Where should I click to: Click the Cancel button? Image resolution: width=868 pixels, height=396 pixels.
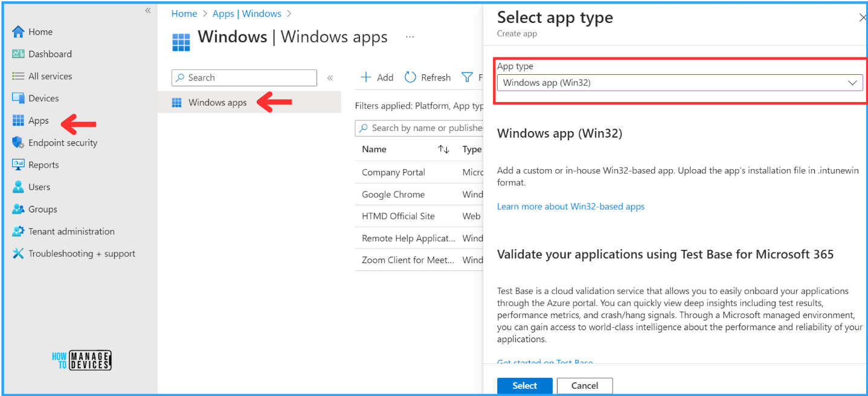(585, 386)
